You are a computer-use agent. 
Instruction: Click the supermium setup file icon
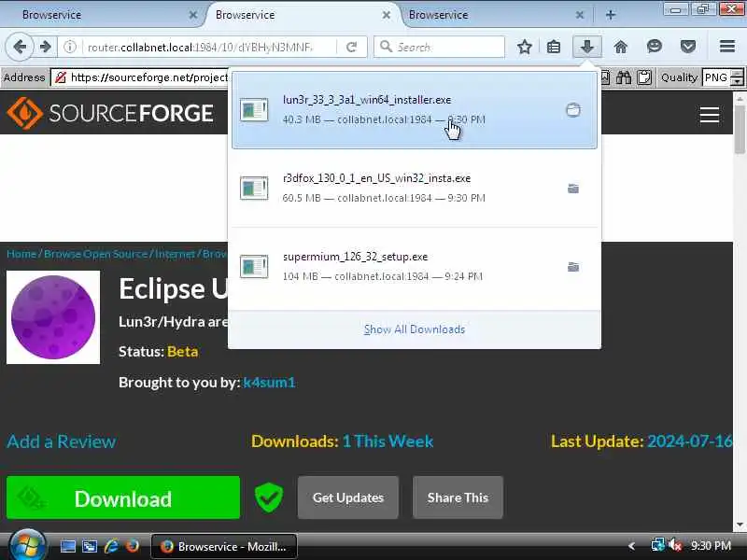point(254,267)
